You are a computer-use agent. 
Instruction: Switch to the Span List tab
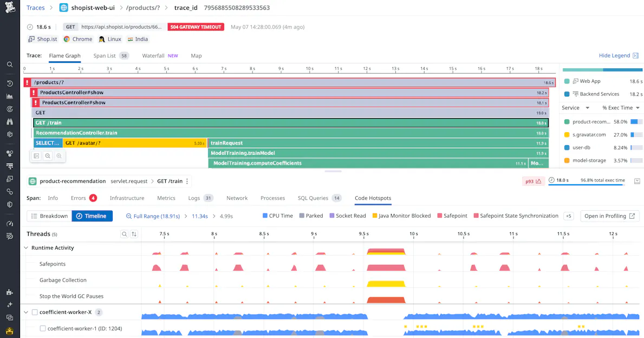[105, 55]
